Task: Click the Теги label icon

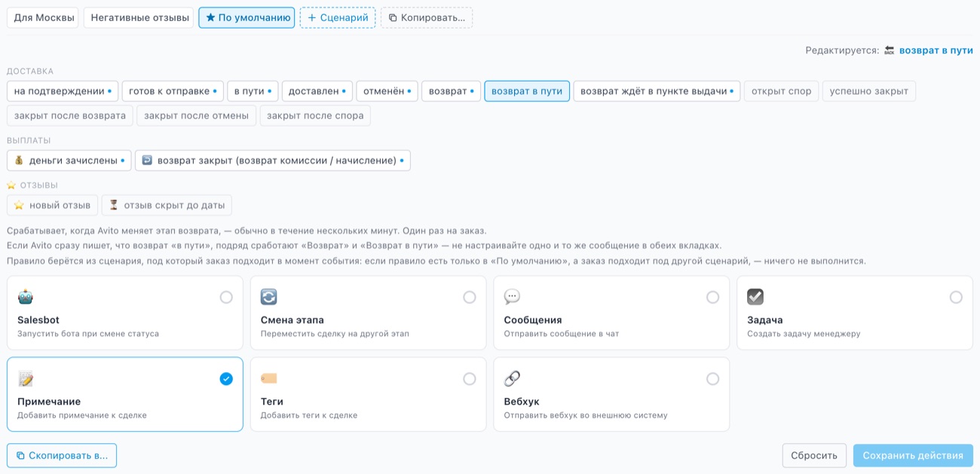Action: 269,378
